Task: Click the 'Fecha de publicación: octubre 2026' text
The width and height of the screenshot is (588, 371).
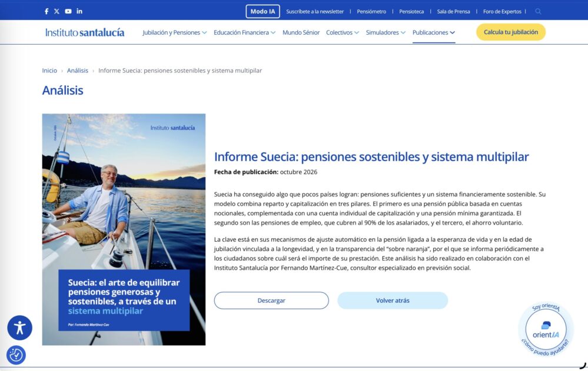Action: point(265,172)
